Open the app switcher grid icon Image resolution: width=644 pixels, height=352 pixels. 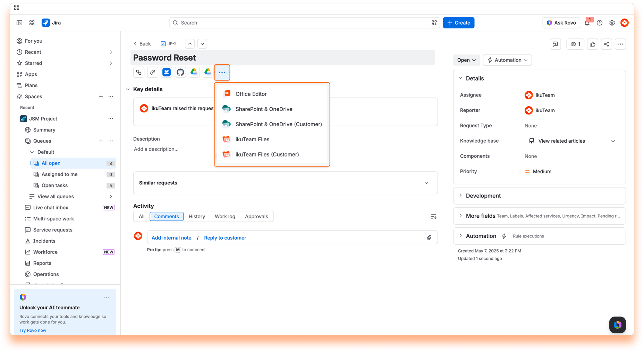pyautogui.click(x=32, y=23)
